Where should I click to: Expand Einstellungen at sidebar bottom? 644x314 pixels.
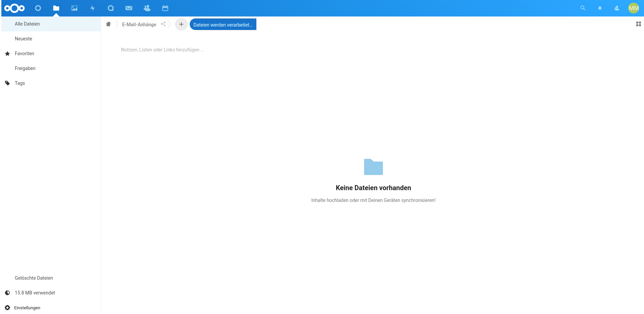[x=51, y=308]
